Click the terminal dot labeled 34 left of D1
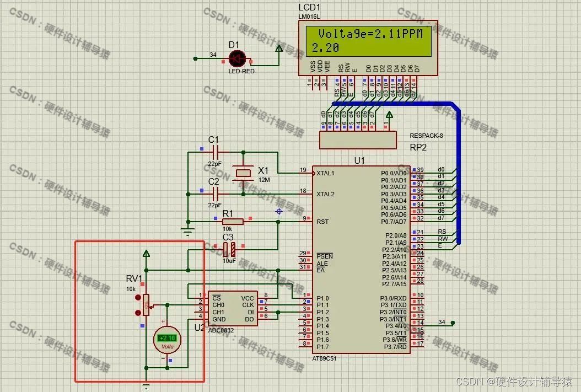 pos(195,58)
